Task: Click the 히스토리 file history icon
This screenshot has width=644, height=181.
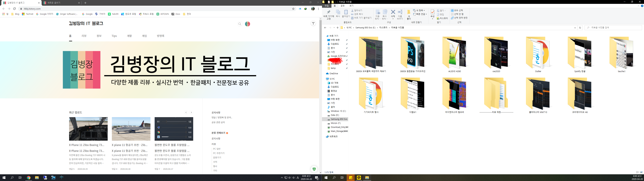Action: click(x=442, y=18)
